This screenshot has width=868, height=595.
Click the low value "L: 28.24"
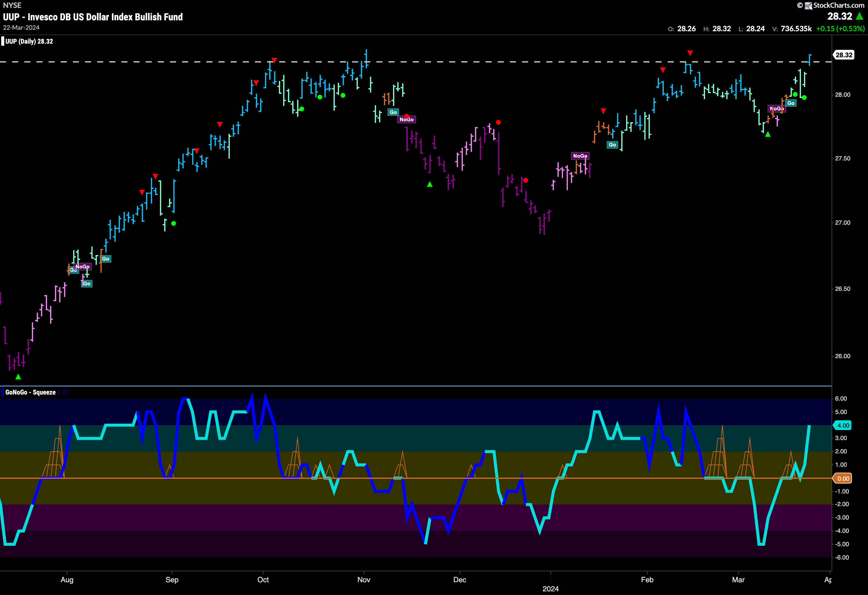pos(751,29)
